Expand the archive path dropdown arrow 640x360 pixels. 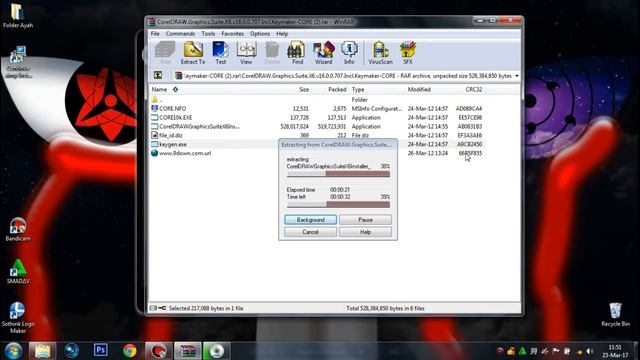point(517,76)
